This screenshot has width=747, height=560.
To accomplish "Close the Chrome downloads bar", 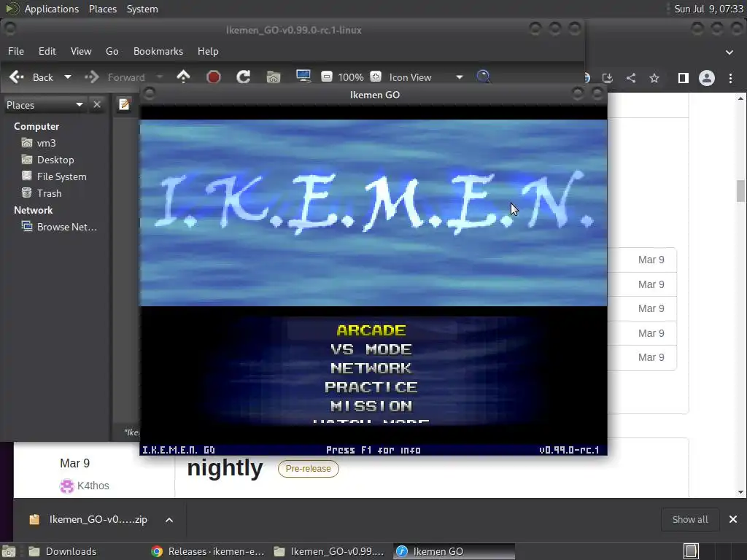I will click(733, 519).
